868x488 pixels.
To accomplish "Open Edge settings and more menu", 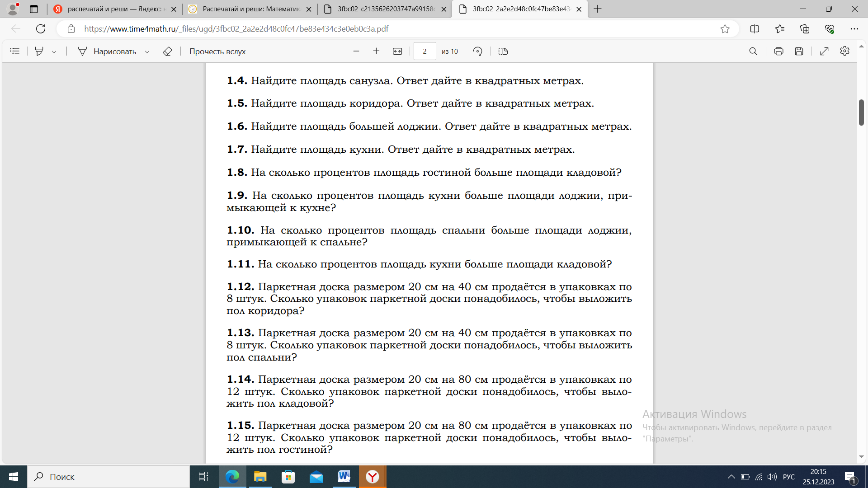I will [854, 29].
